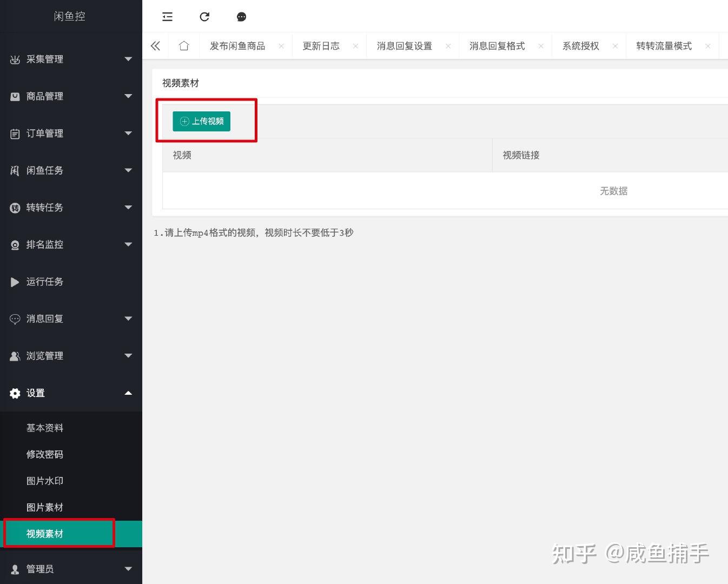
Task: Open the 图片水印 settings page
Action: 45,481
